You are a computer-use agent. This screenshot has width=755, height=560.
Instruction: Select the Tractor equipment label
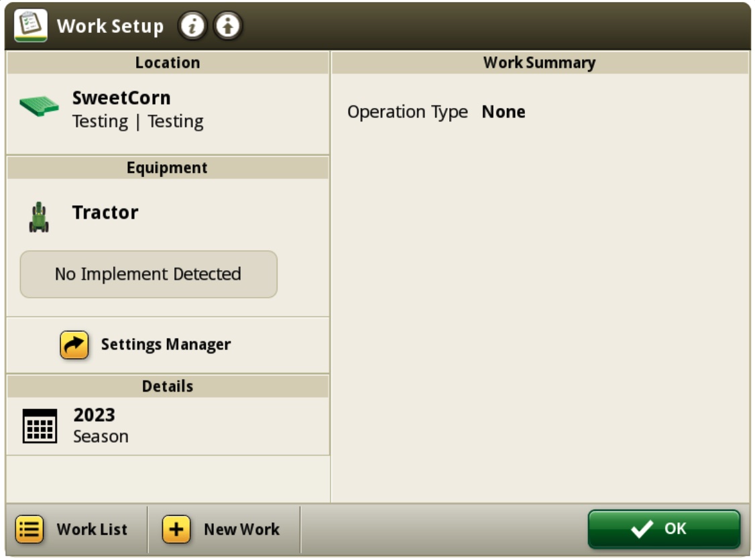[x=105, y=213]
